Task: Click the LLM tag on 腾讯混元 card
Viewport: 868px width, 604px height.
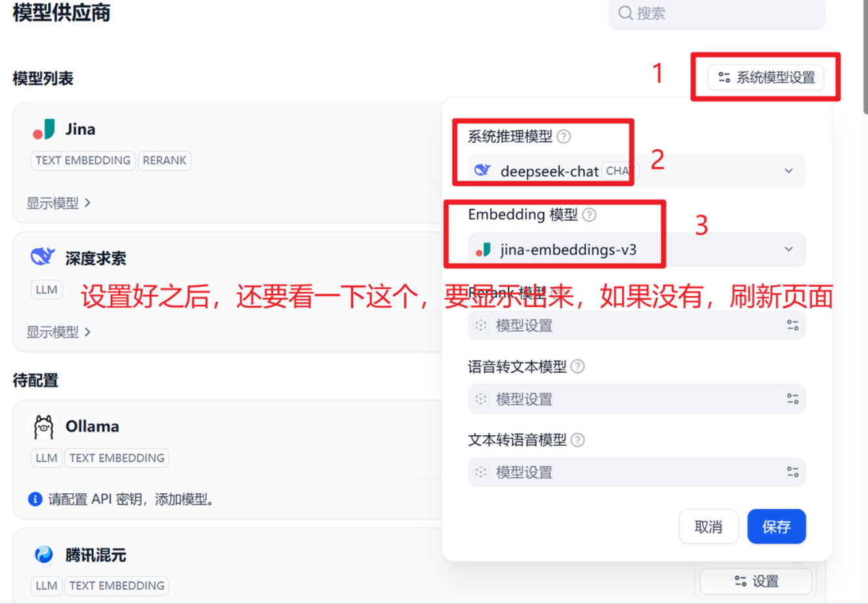Action: pos(46,586)
